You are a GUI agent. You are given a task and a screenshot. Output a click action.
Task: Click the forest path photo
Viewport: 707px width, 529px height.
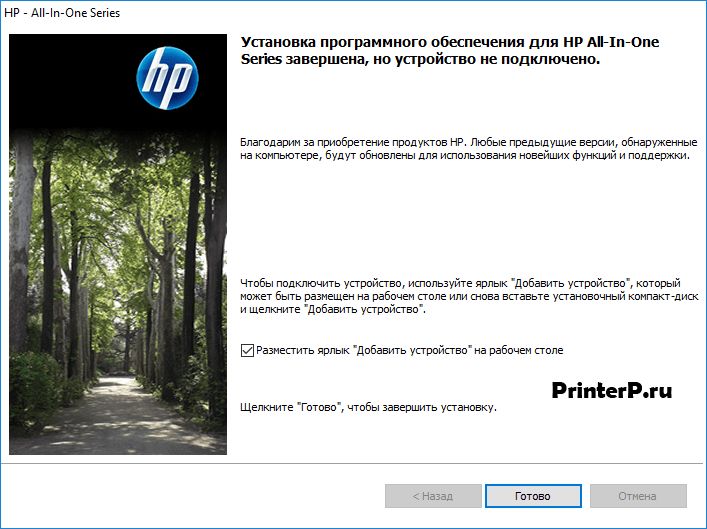(x=118, y=300)
